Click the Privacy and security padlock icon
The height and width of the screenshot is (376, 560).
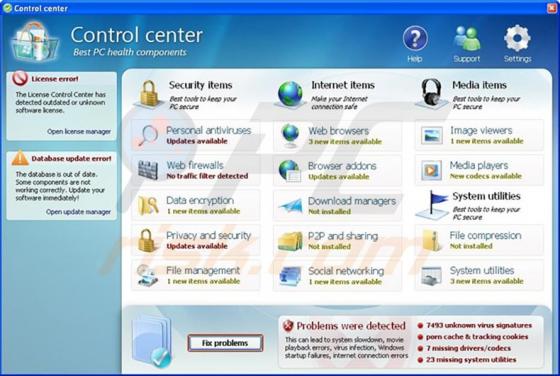(148, 240)
